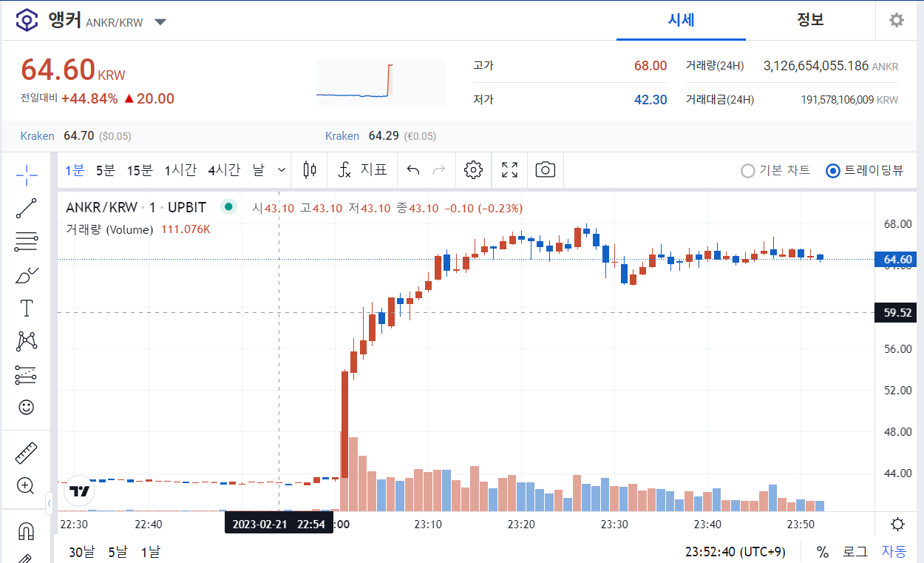
Task: Open candlestick chart style selector
Action: point(310,170)
